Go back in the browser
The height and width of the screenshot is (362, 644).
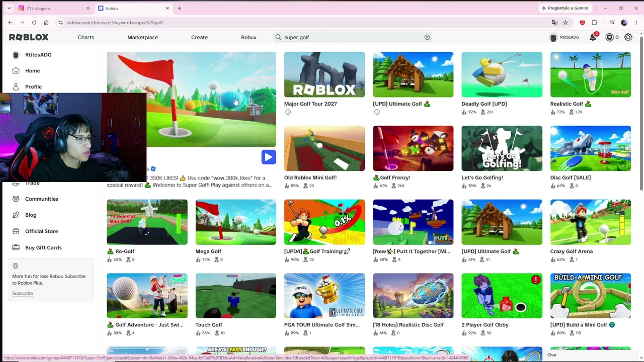point(10,23)
